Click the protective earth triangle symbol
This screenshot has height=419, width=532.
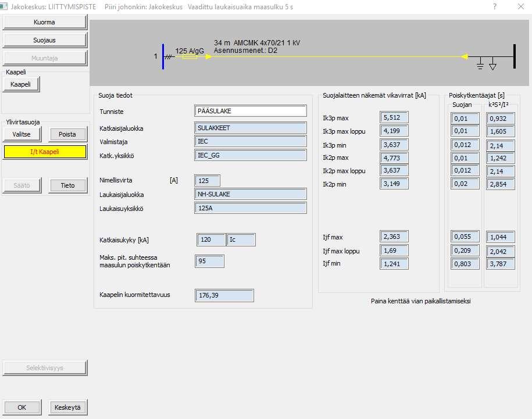[492, 63]
